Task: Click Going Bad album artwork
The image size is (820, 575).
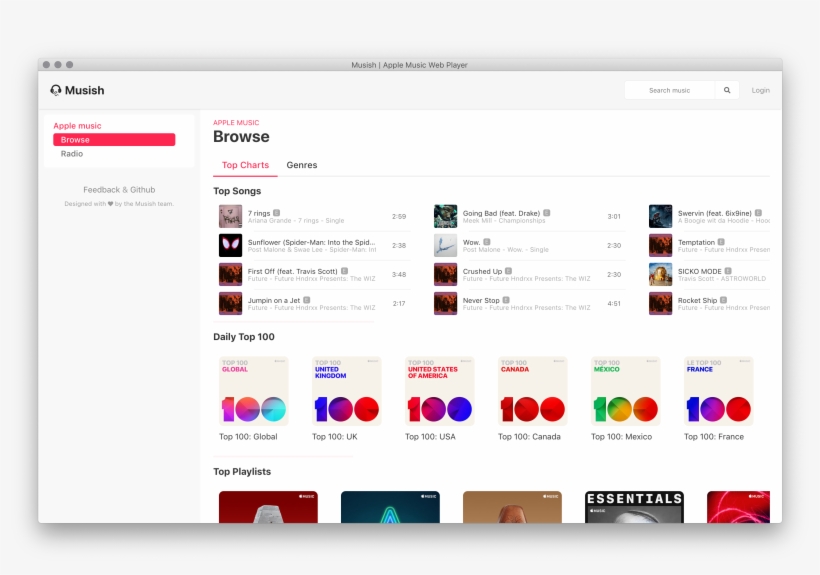Action: pyautogui.click(x=446, y=216)
